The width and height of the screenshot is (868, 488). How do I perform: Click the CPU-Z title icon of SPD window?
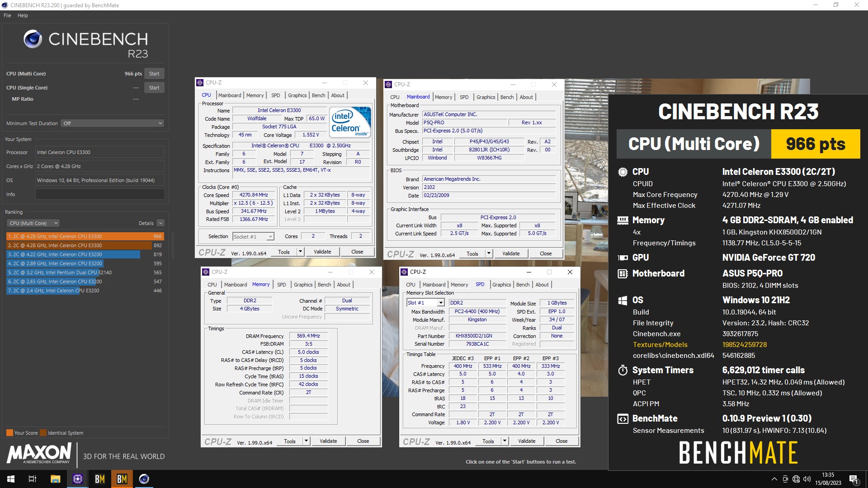click(x=404, y=272)
